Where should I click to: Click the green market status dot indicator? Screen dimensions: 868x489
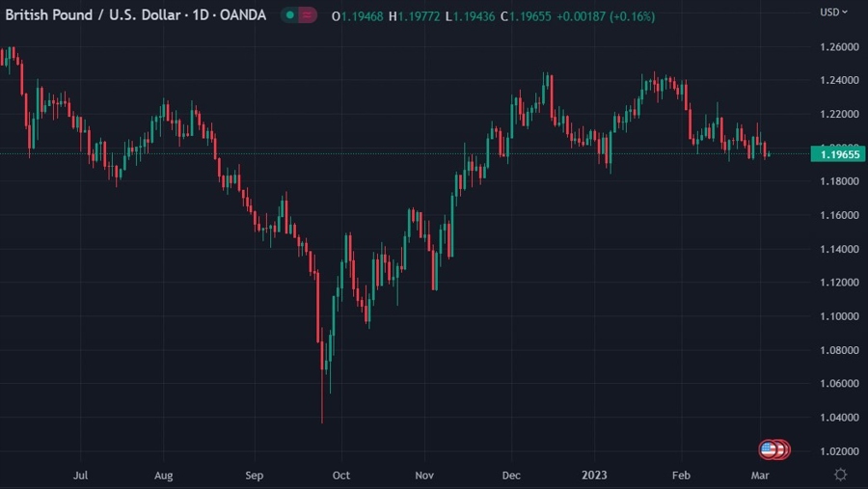click(290, 15)
